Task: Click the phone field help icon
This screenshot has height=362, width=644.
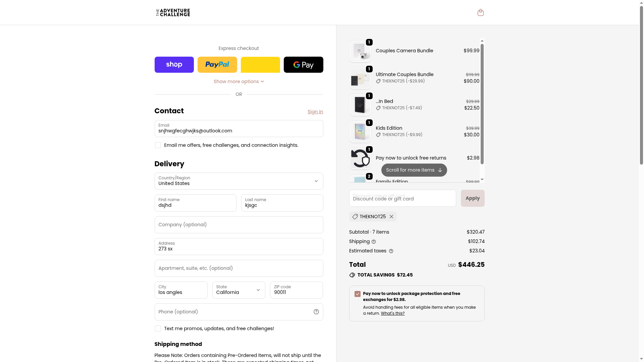Action: (x=316, y=312)
